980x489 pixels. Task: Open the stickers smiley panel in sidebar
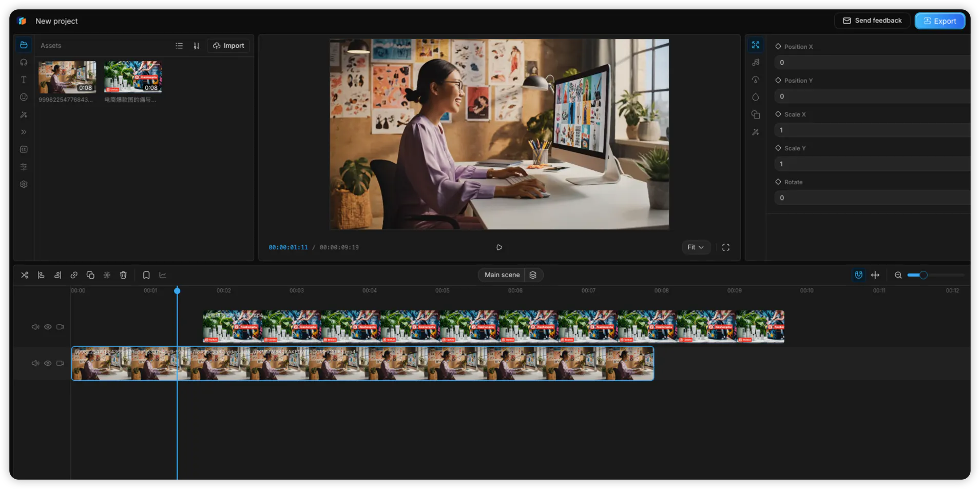click(24, 97)
